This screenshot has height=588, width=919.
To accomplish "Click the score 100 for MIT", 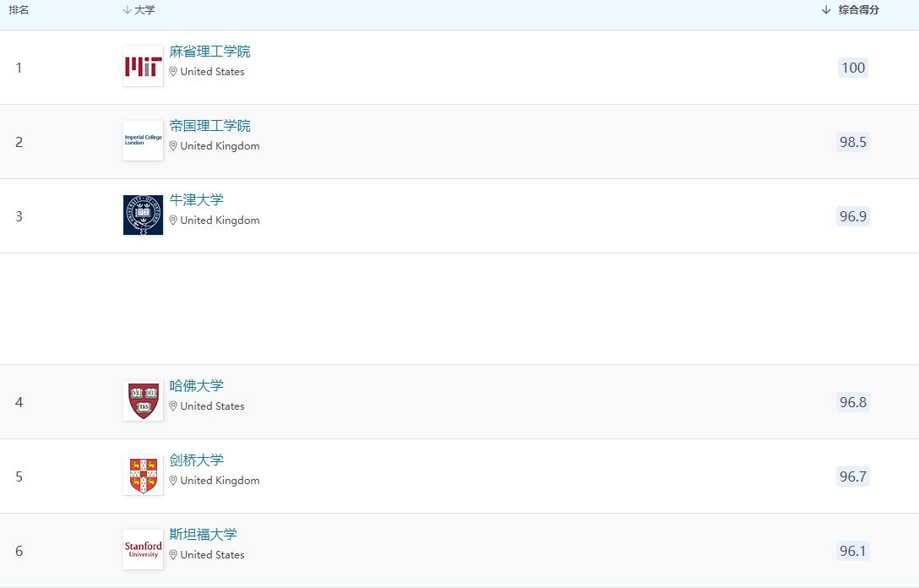I will [853, 68].
